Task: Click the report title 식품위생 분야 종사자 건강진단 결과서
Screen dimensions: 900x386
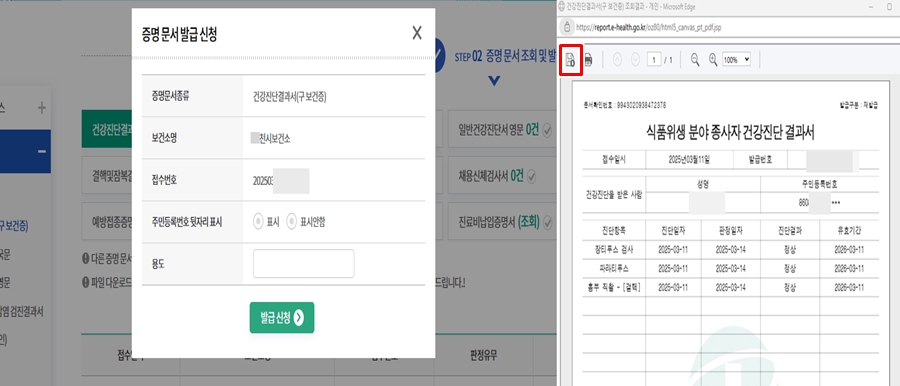Action: [x=730, y=133]
